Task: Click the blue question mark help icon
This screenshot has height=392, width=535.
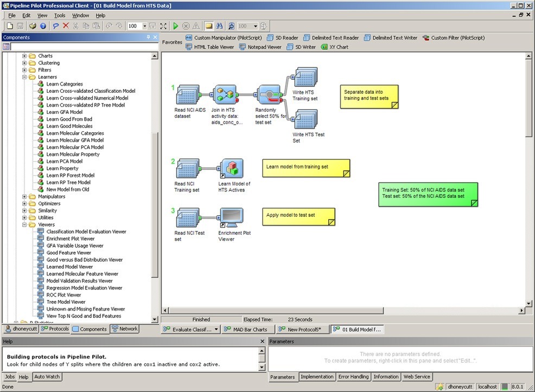Action: (43, 26)
